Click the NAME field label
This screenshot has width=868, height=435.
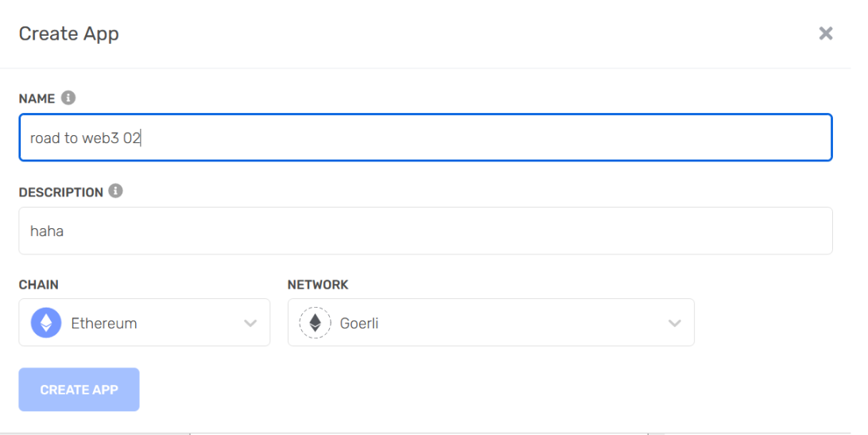click(x=37, y=99)
